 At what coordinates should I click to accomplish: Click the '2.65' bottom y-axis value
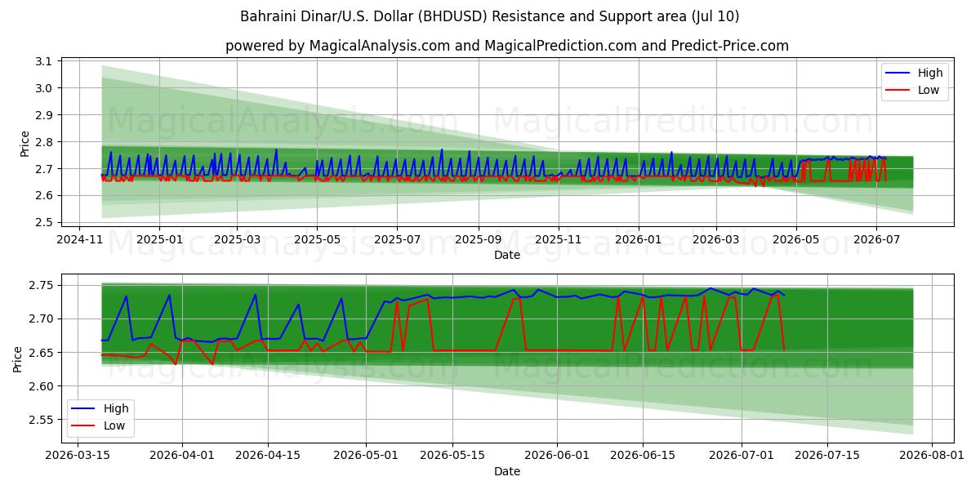pyautogui.click(x=41, y=353)
